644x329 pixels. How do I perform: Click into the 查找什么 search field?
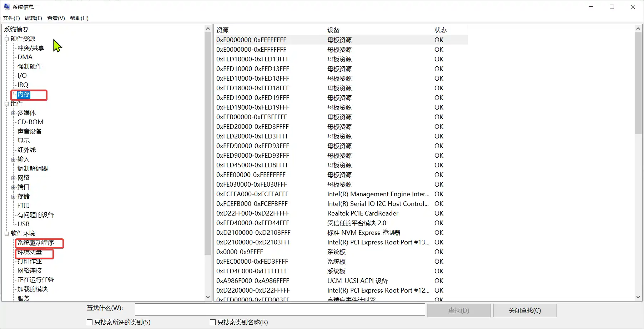(x=280, y=310)
